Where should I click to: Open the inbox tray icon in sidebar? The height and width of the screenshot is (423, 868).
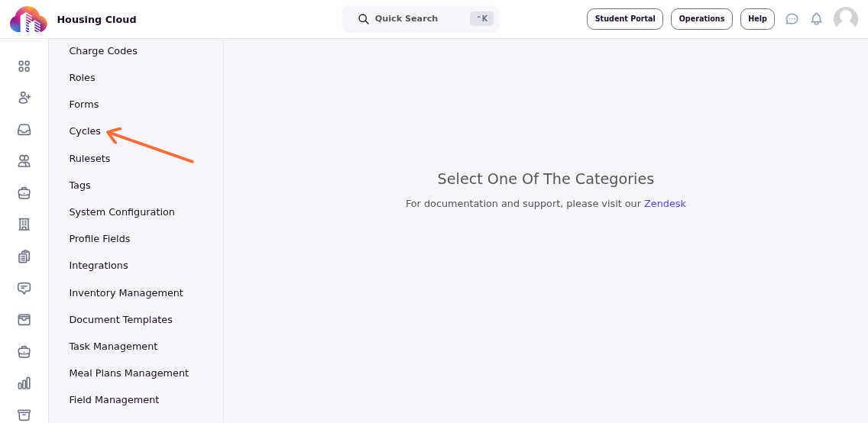[24, 129]
